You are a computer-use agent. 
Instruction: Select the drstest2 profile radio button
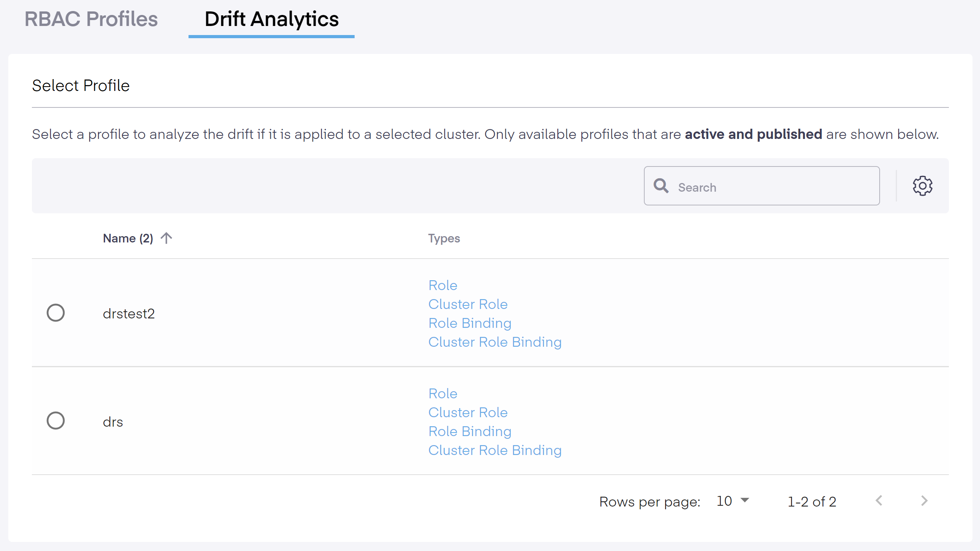(x=55, y=313)
